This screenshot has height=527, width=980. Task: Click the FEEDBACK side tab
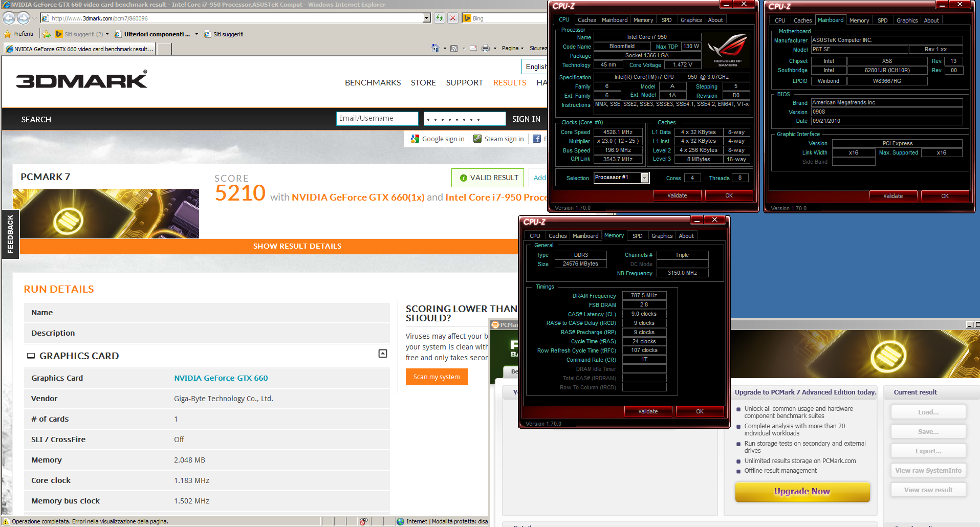[x=10, y=234]
